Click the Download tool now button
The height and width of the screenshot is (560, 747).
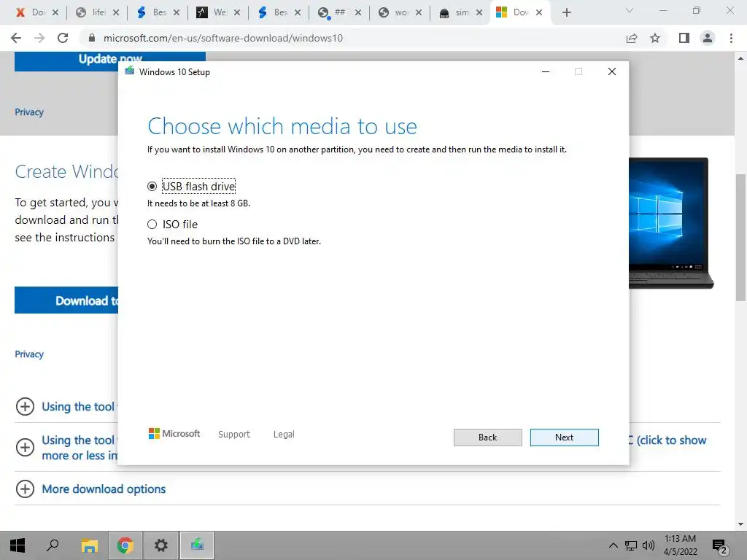[x=66, y=300]
